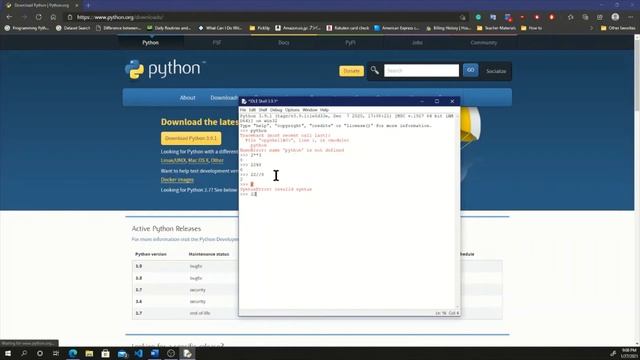The width and height of the screenshot is (640, 360).
Task: Select the Jobs tab in site top bar
Action: 417,42
